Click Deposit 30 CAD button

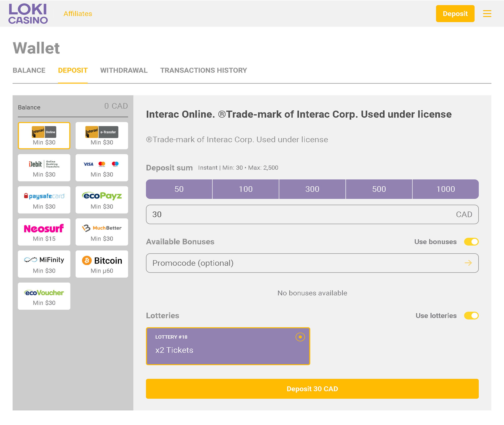coord(312,389)
